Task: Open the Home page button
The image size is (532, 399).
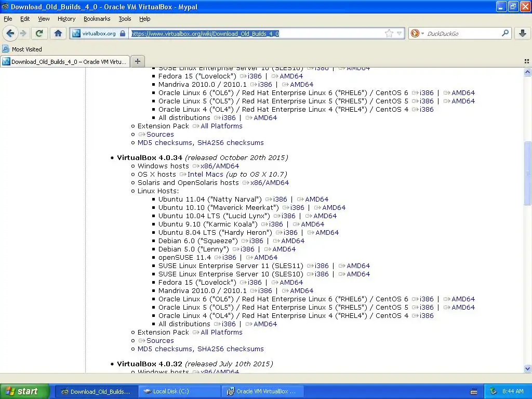Action: 58,33
